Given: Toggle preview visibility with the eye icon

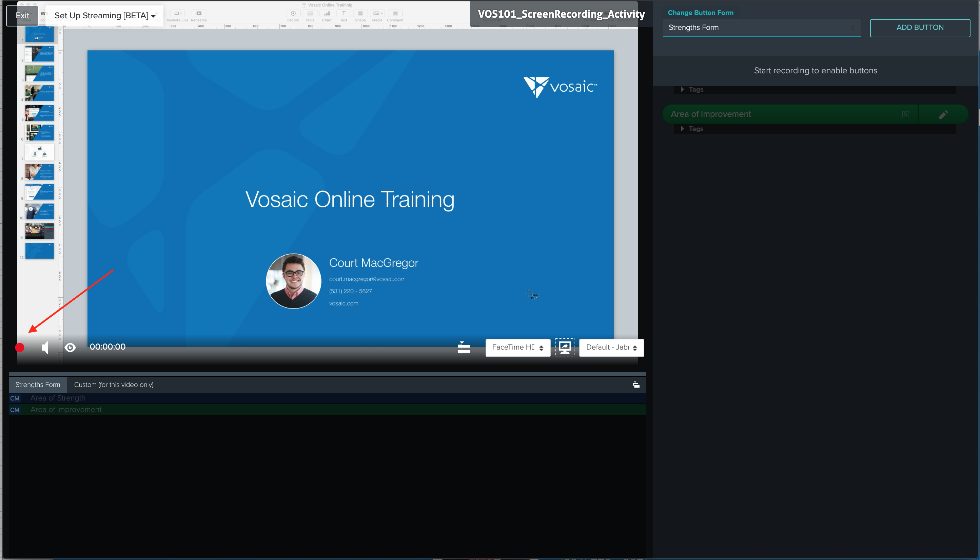Looking at the screenshot, I should pos(70,348).
